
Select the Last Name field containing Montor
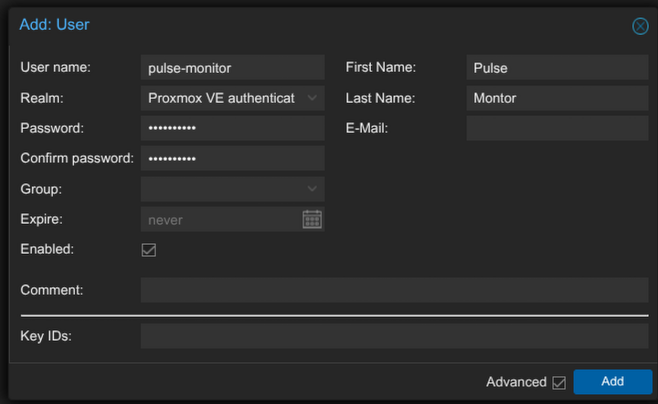(557, 98)
